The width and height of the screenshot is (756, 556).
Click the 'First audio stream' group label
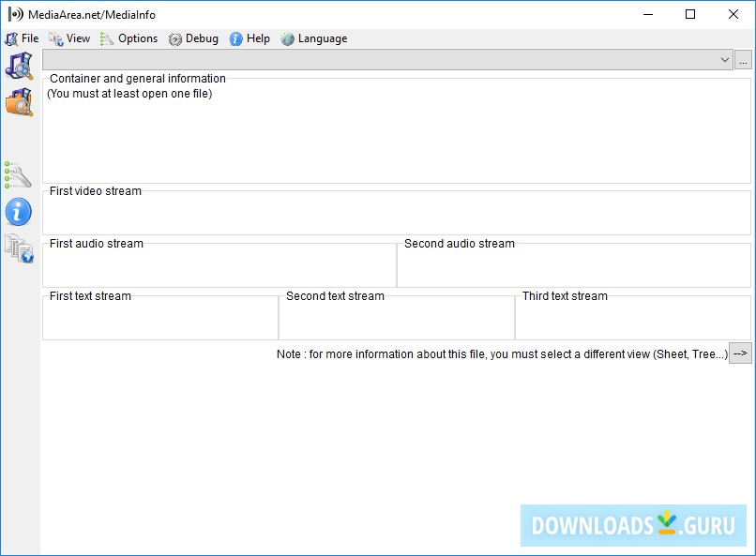(97, 244)
